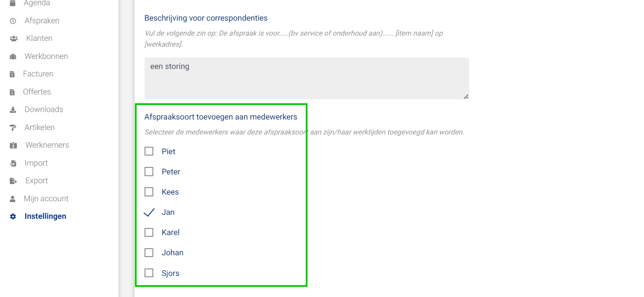The image size is (644, 297).
Task: Click the Werkbonnen briefcase icon
Action: (x=13, y=57)
